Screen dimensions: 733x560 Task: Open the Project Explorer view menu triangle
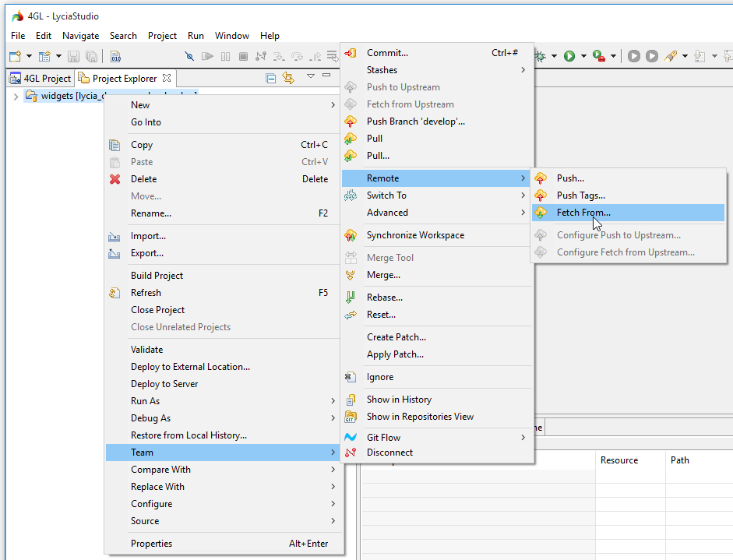(310, 76)
